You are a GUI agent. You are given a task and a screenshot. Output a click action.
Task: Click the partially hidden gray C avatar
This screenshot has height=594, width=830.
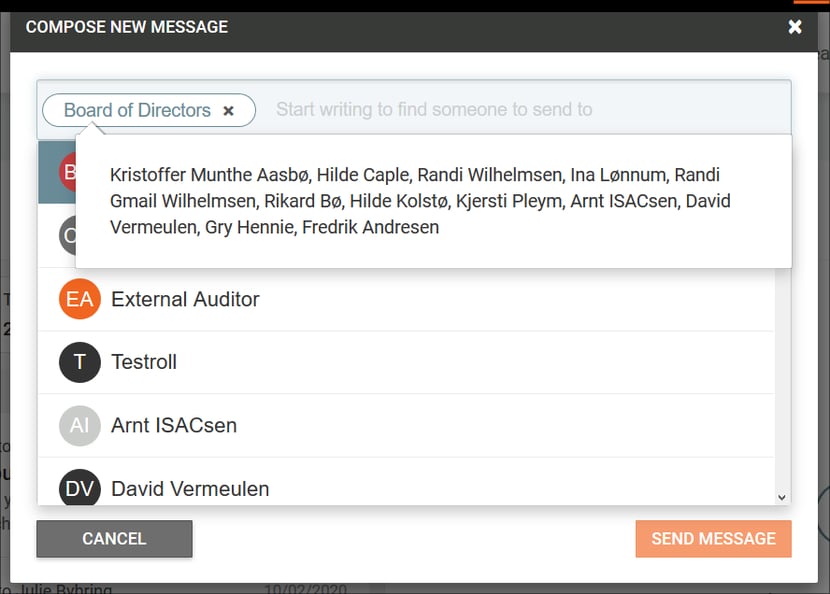pos(67,235)
